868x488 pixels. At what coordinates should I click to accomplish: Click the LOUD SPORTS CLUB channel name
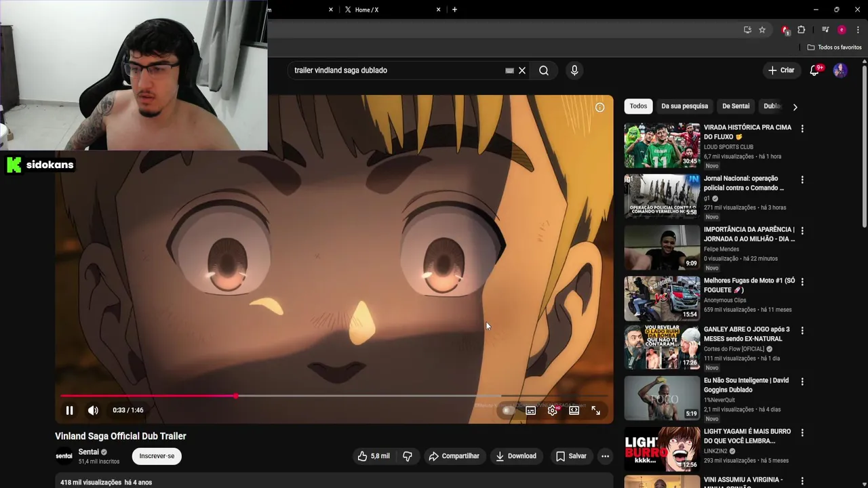pyautogui.click(x=728, y=147)
